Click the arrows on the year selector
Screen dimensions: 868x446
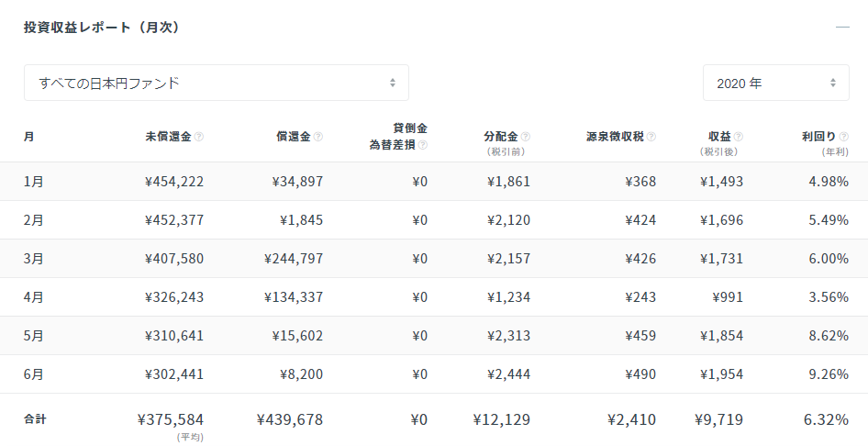pyautogui.click(x=832, y=83)
